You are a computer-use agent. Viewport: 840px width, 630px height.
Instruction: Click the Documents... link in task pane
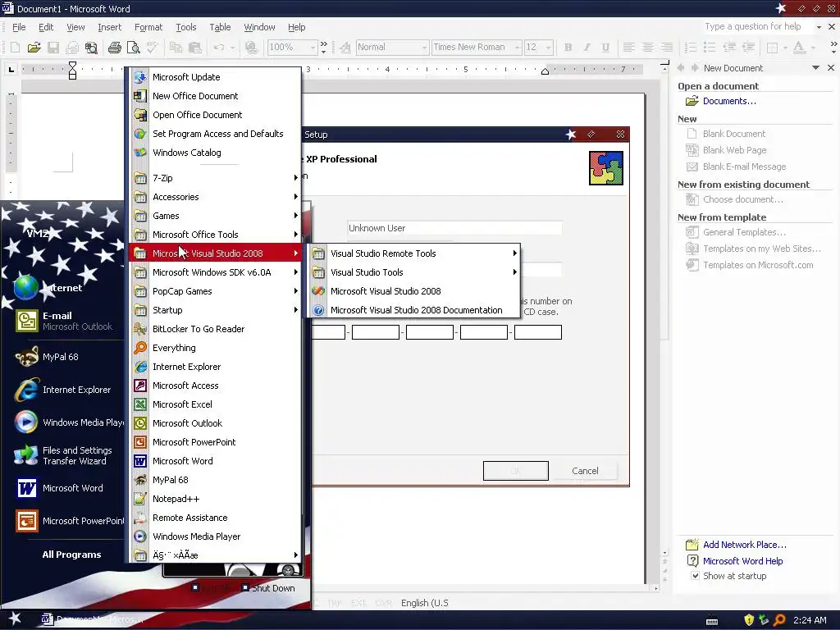(x=729, y=101)
